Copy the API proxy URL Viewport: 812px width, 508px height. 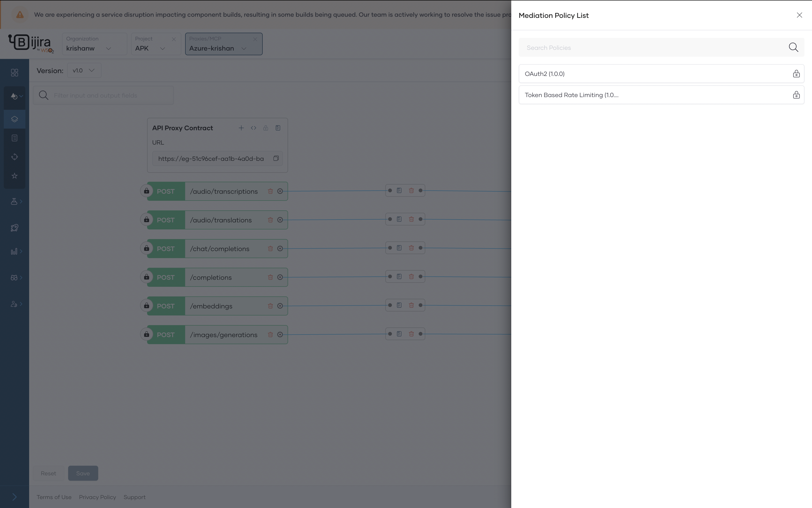[x=276, y=158]
